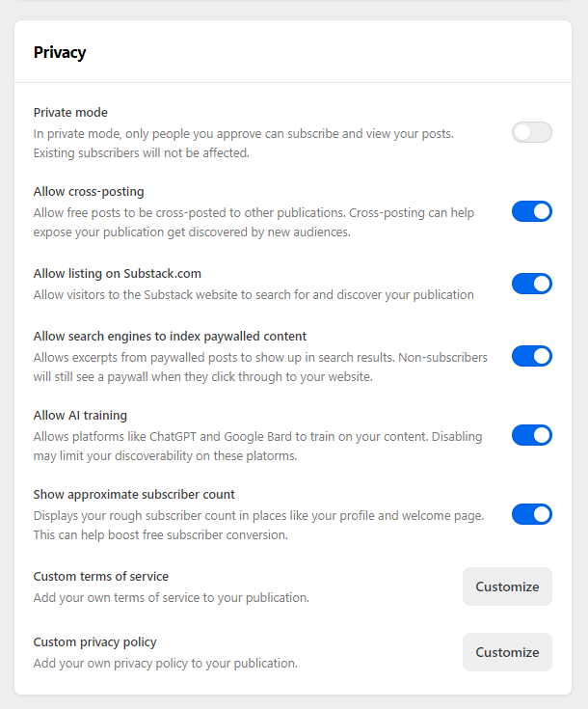
Task: Disable search engine indexing of paywalled content
Action: click(x=531, y=356)
